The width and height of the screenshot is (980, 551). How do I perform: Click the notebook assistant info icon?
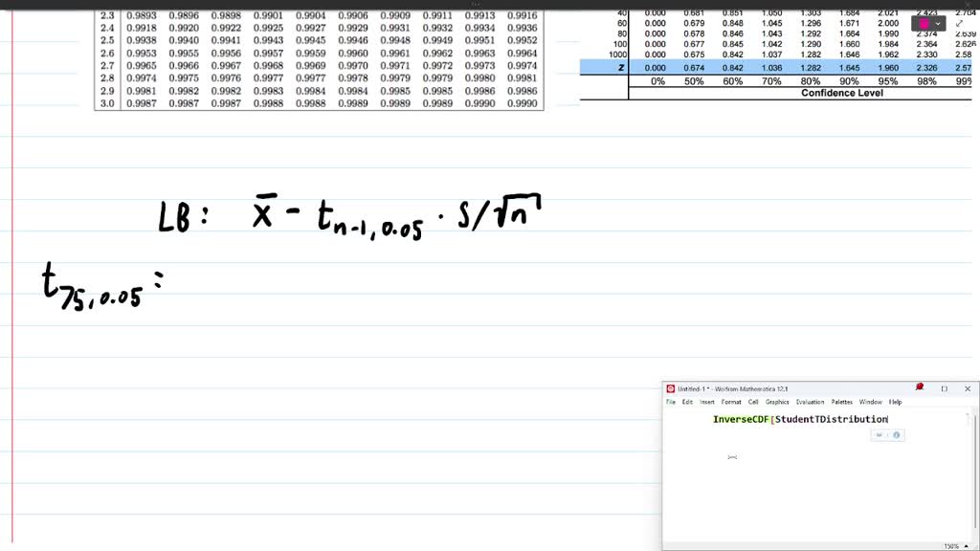point(896,434)
